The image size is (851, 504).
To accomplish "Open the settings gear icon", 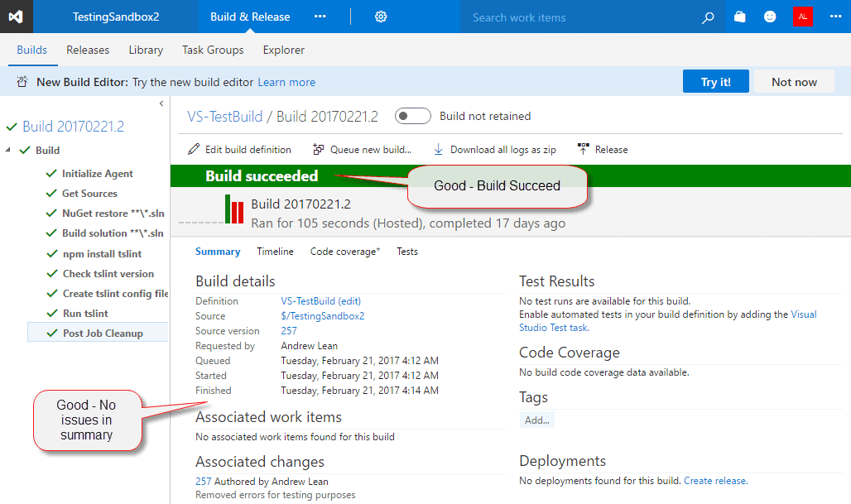I will pos(381,17).
